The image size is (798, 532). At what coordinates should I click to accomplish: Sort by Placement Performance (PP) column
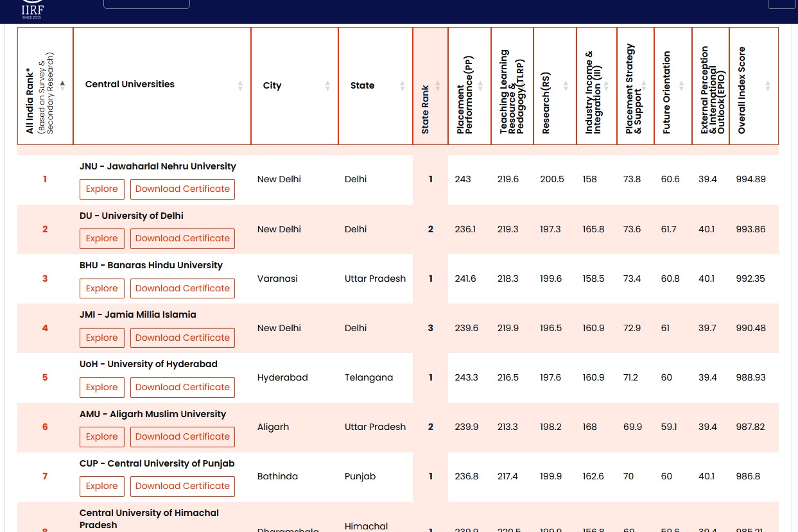480,86
